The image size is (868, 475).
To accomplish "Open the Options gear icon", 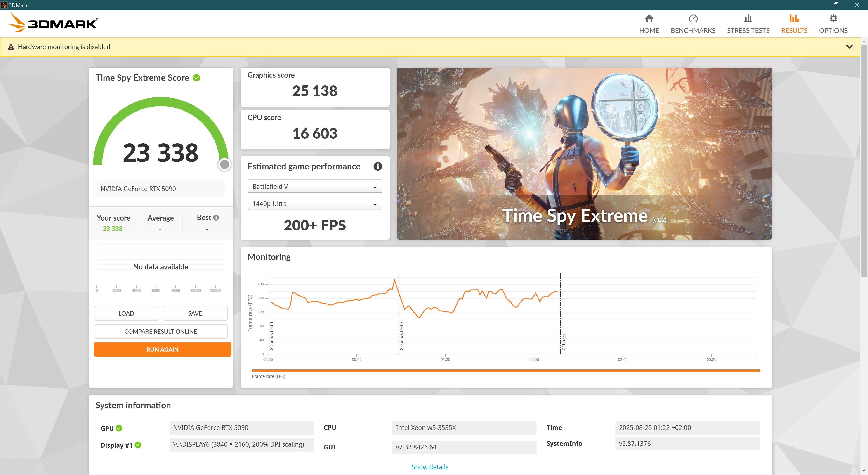I will pyautogui.click(x=833, y=18).
